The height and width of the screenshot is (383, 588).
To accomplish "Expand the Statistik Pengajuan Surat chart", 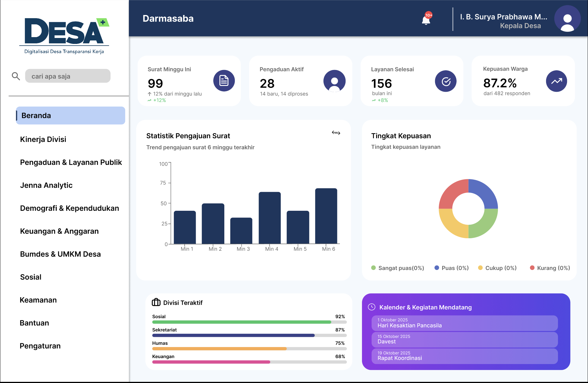I will 336,133.
